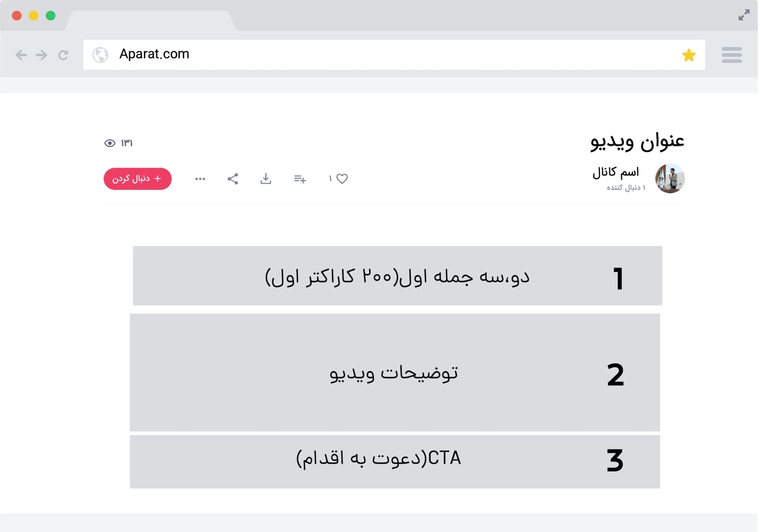
Task: Click the channel name اسم کانال
Action: pos(615,172)
